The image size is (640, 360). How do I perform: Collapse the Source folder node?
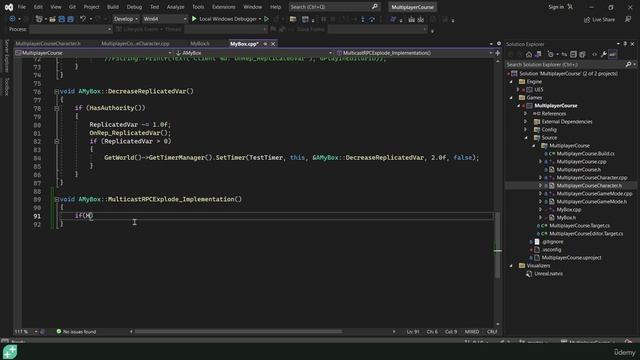click(x=526, y=138)
